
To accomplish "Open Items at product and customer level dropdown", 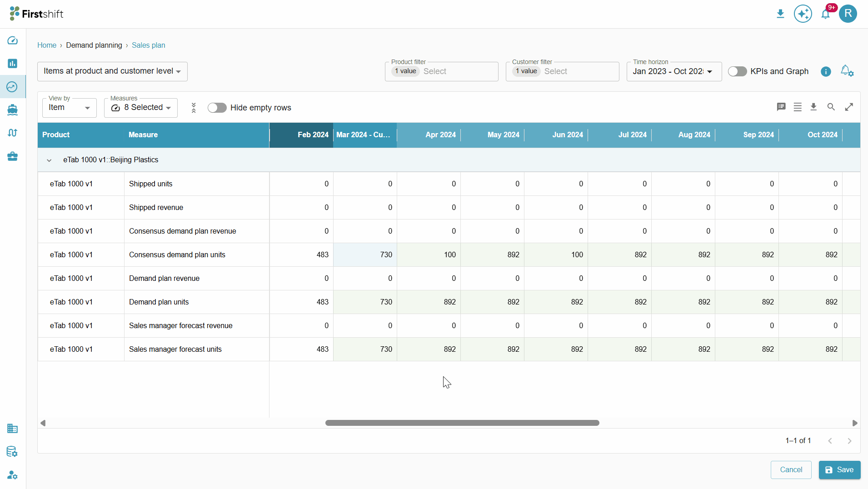I will 112,71.
